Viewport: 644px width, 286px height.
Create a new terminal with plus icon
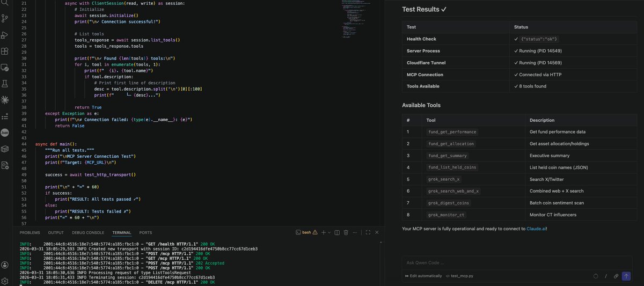point(324,232)
